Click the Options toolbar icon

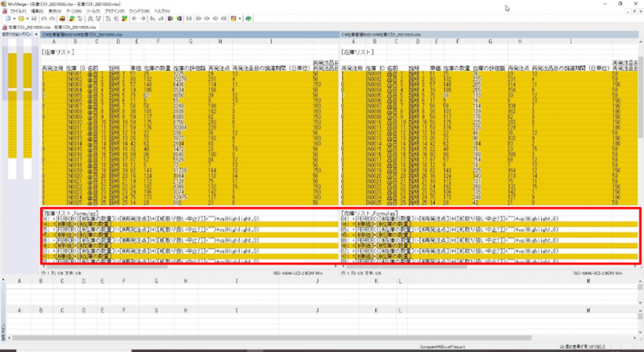(x=233, y=19)
